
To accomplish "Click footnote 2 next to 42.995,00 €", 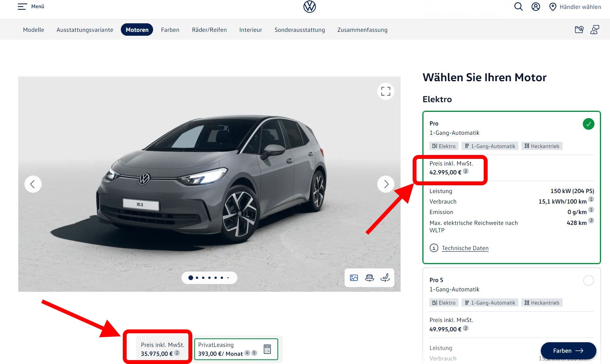I will pyautogui.click(x=466, y=171).
